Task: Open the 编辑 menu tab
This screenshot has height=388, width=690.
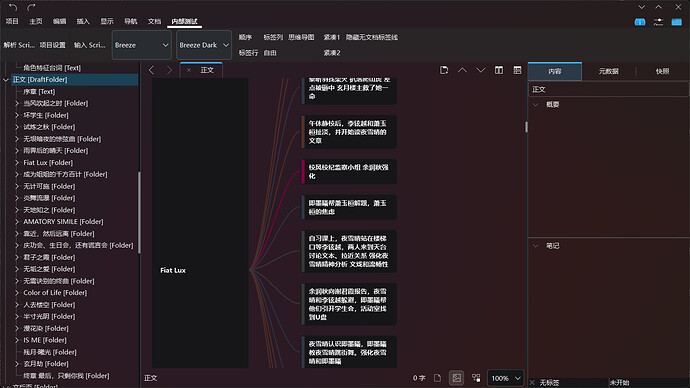Action: pos(59,22)
